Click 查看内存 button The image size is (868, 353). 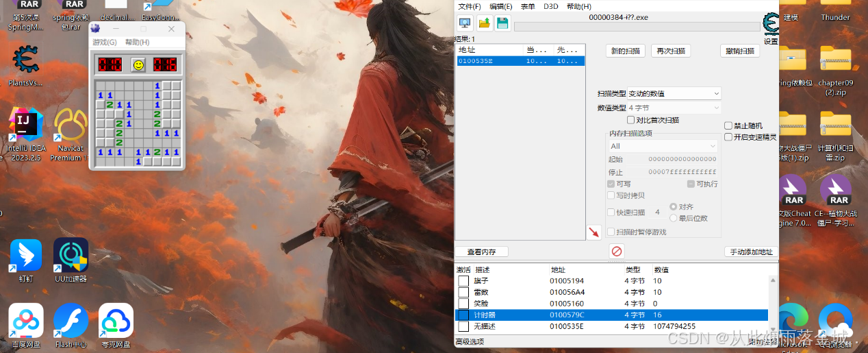coord(481,252)
